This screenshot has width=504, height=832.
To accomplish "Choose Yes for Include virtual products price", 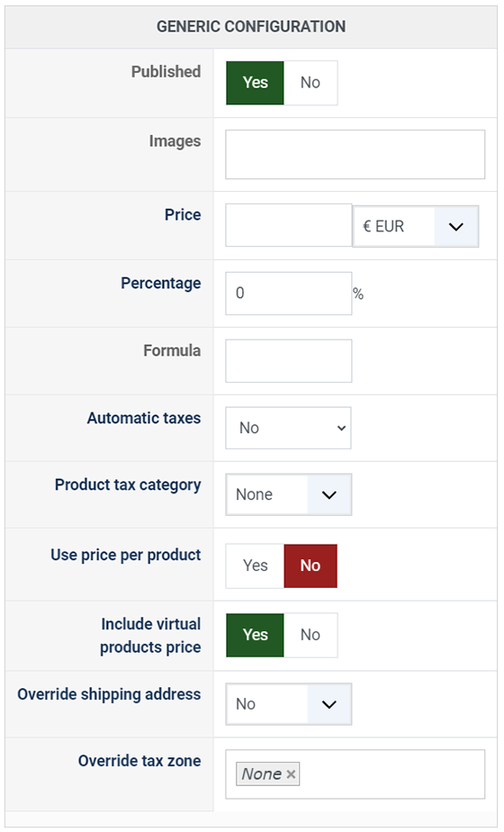I will click(256, 635).
